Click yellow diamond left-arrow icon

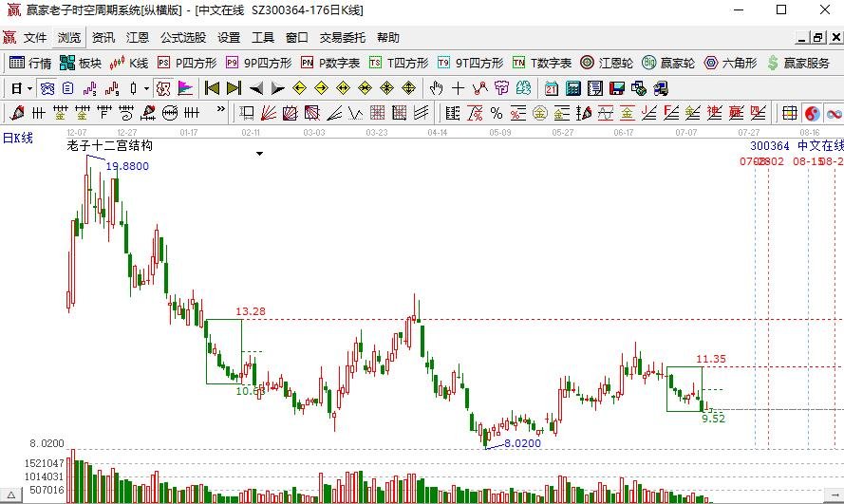(299, 88)
